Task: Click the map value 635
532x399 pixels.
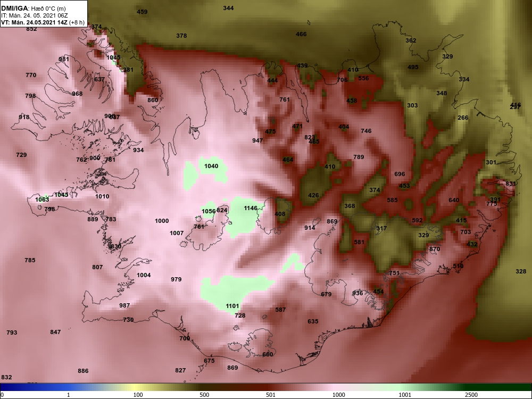Action: (x=313, y=321)
